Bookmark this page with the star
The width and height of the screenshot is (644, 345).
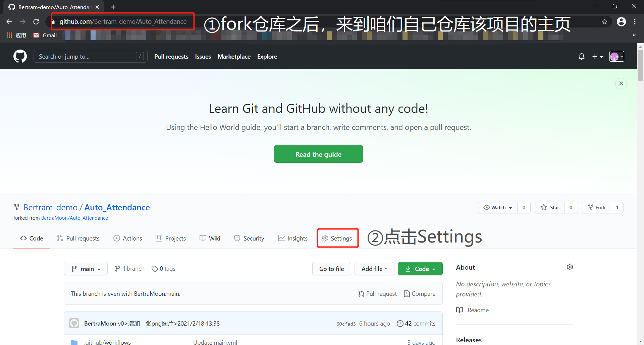click(x=604, y=22)
